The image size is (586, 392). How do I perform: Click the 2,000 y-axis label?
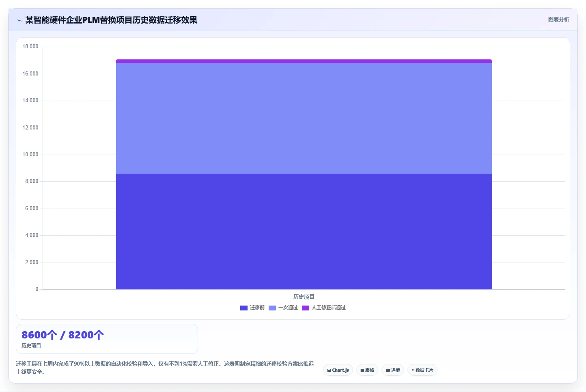32,263
